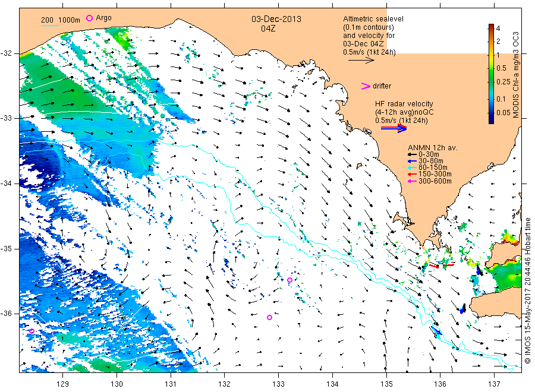This screenshot has height=392, width=535.
Task: Click the Argo legend circle marker
Action: point(89,18)
